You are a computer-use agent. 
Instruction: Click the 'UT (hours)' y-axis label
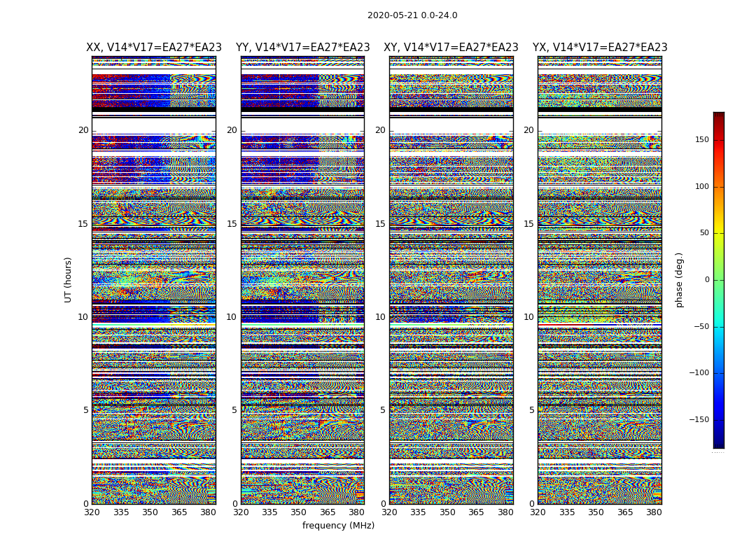click(69, 280)
